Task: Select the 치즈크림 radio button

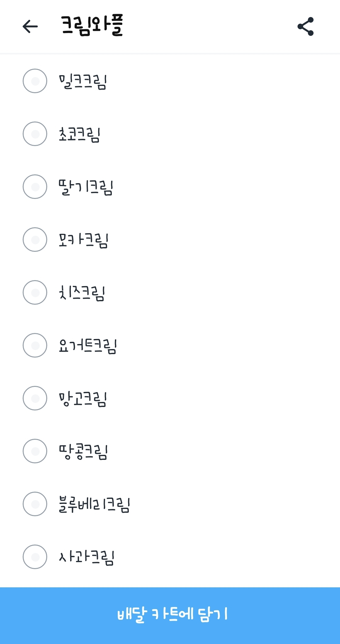Action: [35, 292]
